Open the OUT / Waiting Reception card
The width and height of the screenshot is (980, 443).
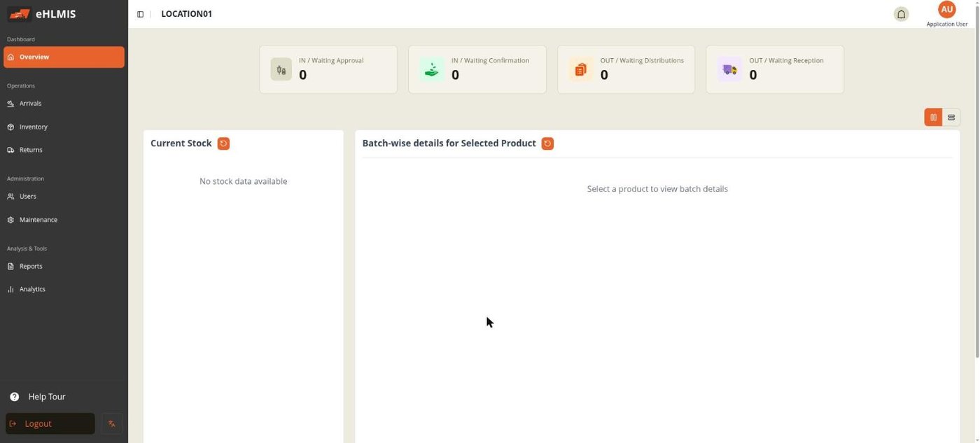point(775,69)
